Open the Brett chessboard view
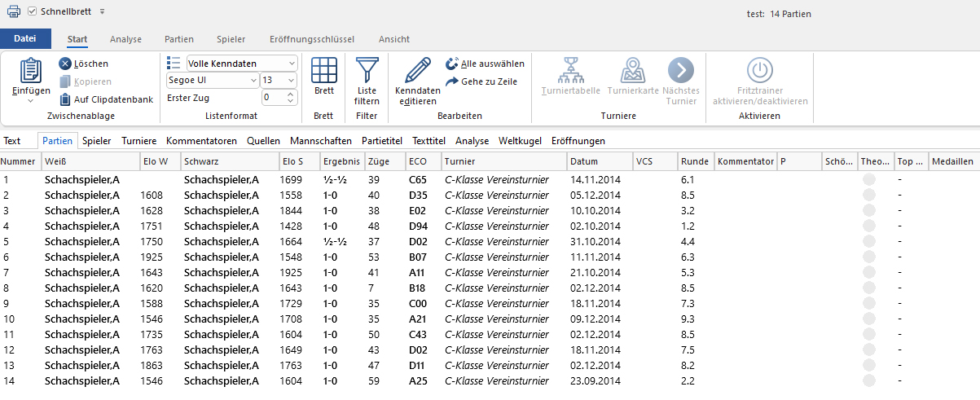This screenshot has width=980, height=400. [324, 71]
